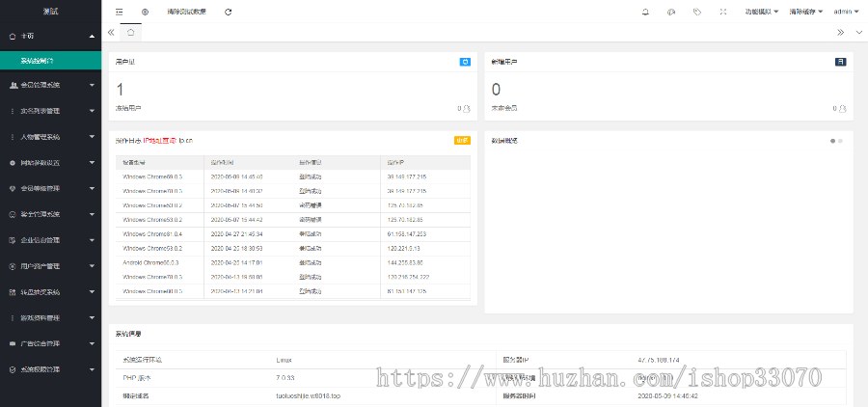The height and width of the screenshot is (407, 868).
Task: Open the tab options down-chevron at far right
Action: point(858,32)
